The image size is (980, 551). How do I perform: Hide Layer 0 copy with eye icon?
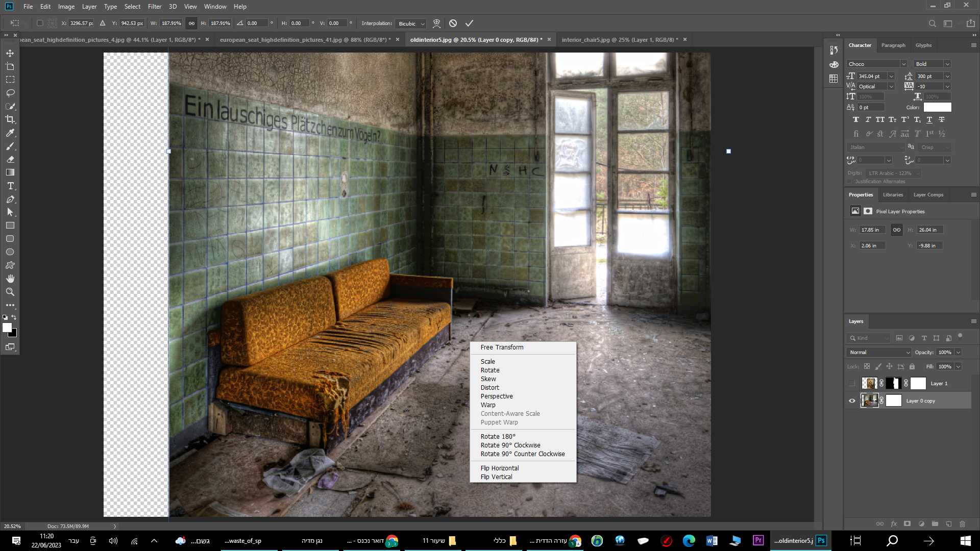point(852,401)
